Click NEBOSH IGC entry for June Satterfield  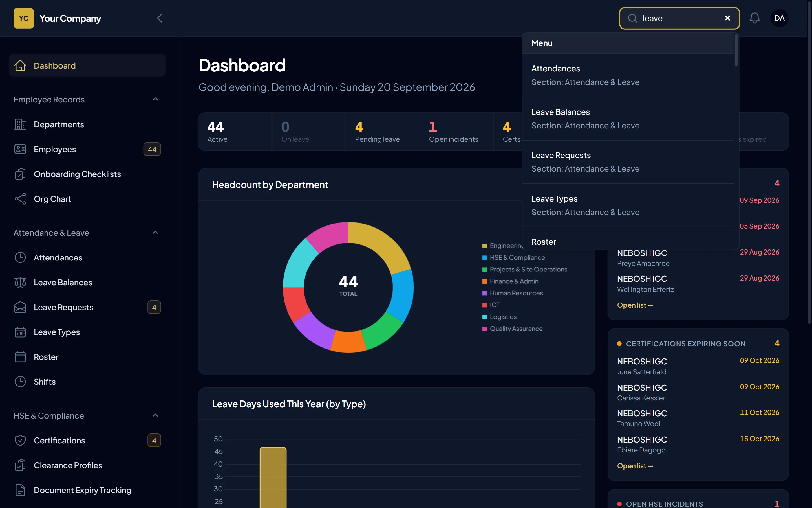(x=698, y=366)
